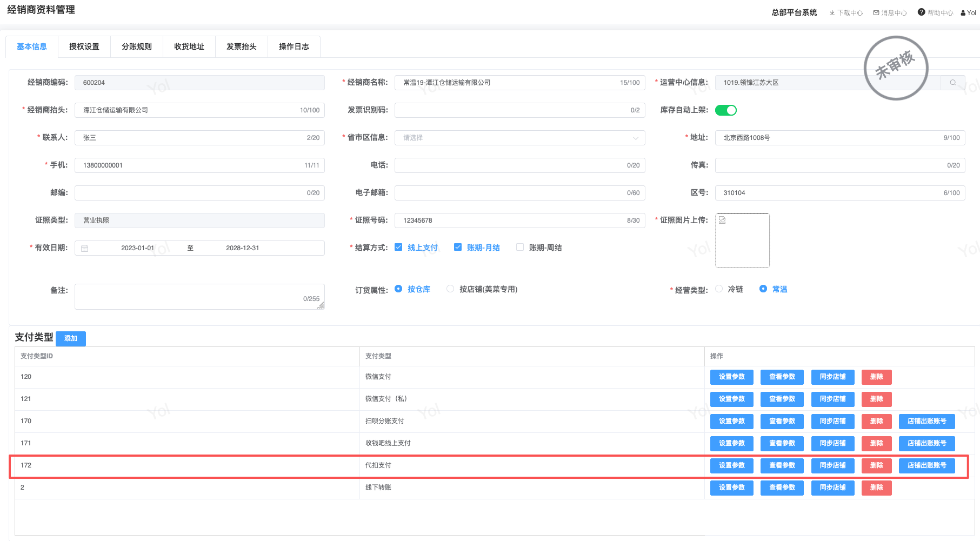The image size is (980, 541).
Task: Click the 添加 payment type button
Action: [71, 338]
